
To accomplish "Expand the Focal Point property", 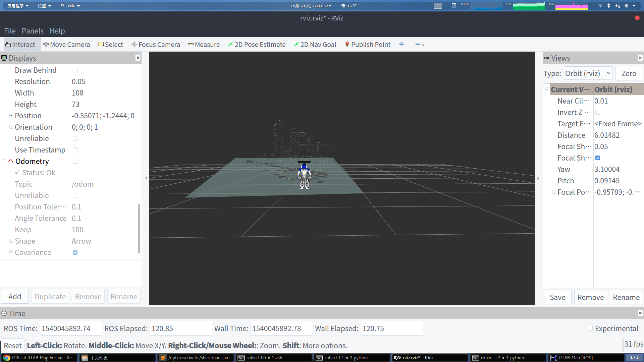I will (554, 192).
